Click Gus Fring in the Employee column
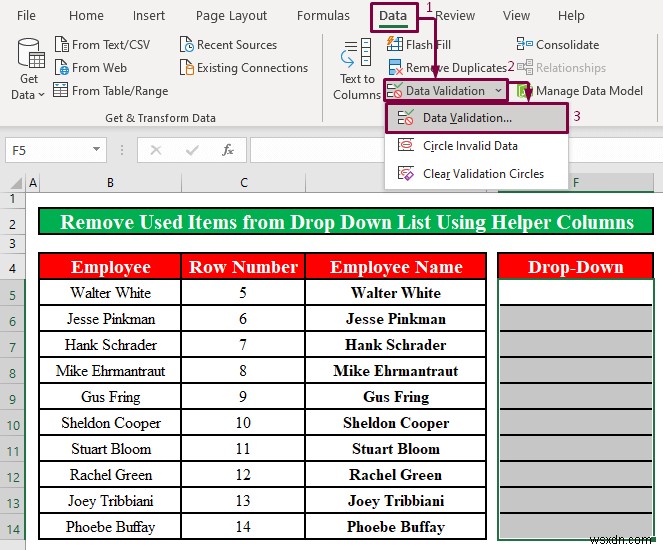Viewport: 663px width, 550px height. point(110,397)
